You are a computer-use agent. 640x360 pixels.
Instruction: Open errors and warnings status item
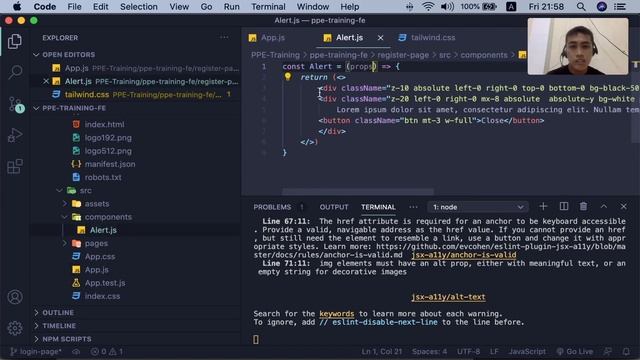pyautogui.click(x=107, y=351)
